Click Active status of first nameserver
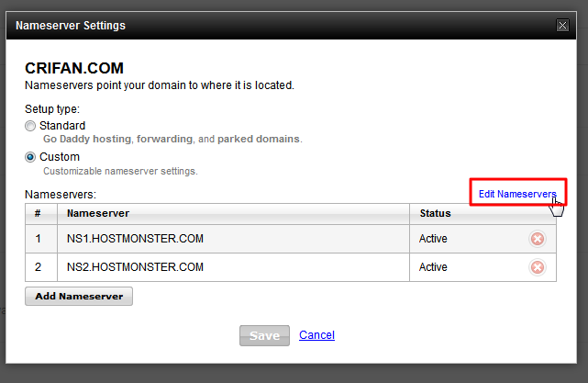The image size is (588, 383). point(433,240)
